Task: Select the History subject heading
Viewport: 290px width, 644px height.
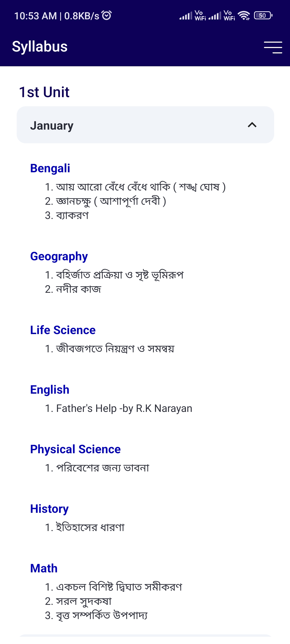Action: point(49,509)
